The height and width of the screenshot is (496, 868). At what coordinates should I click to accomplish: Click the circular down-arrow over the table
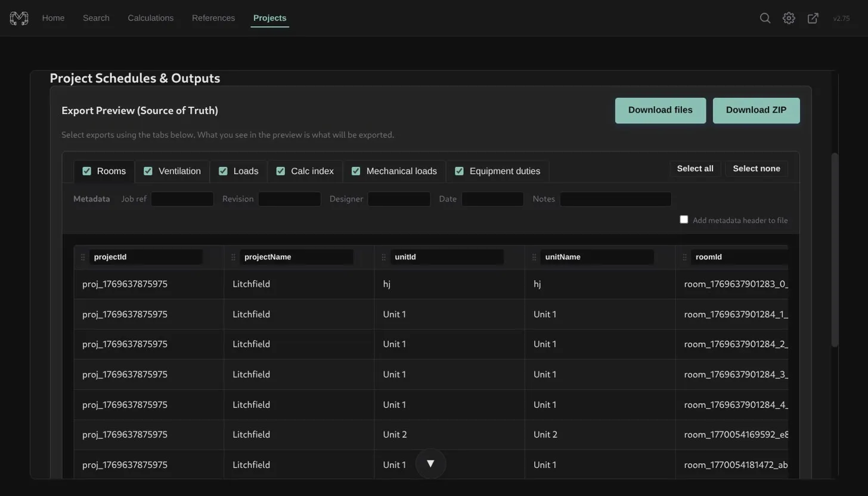pos(430,463)
